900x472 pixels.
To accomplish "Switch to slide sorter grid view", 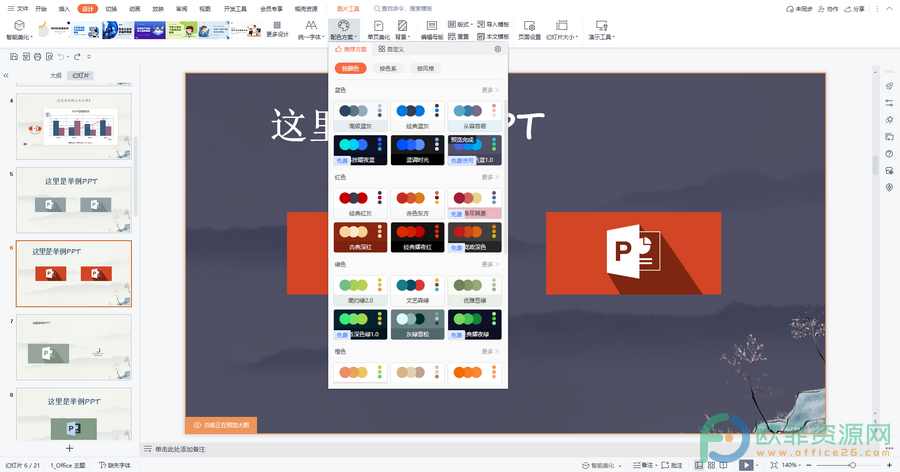I will [711, 465].
